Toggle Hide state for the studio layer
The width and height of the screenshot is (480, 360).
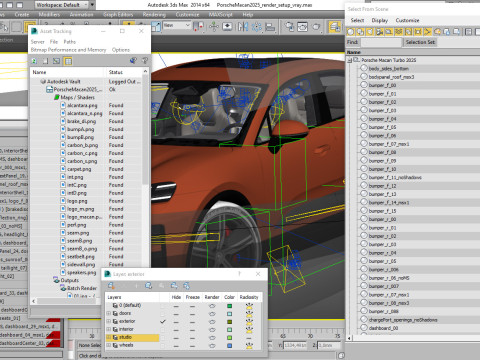(x=176, y=338)
